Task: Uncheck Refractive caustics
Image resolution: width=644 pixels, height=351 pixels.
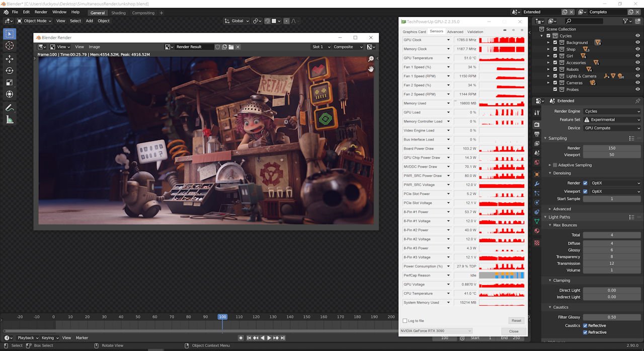Action: (585, 332)
